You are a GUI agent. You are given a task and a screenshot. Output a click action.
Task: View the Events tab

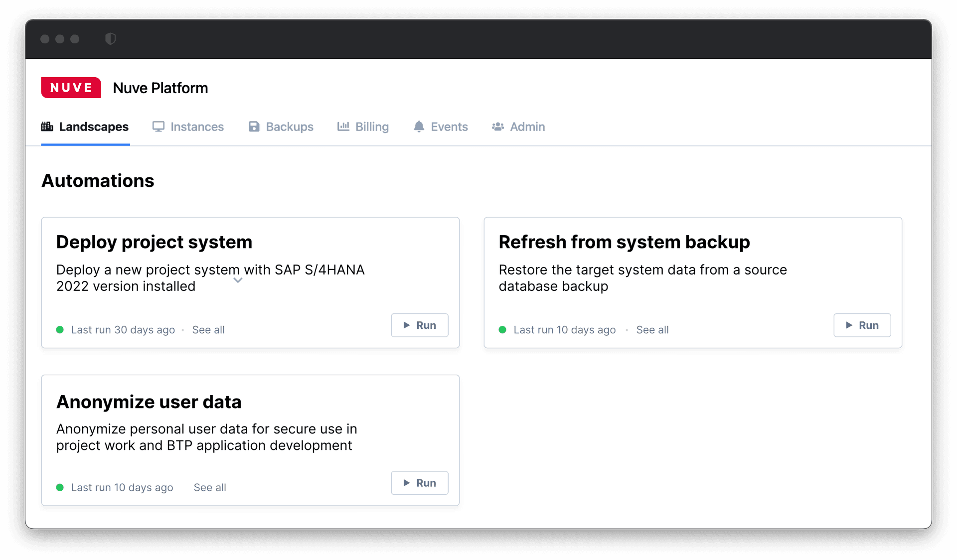tap(441, 127)
